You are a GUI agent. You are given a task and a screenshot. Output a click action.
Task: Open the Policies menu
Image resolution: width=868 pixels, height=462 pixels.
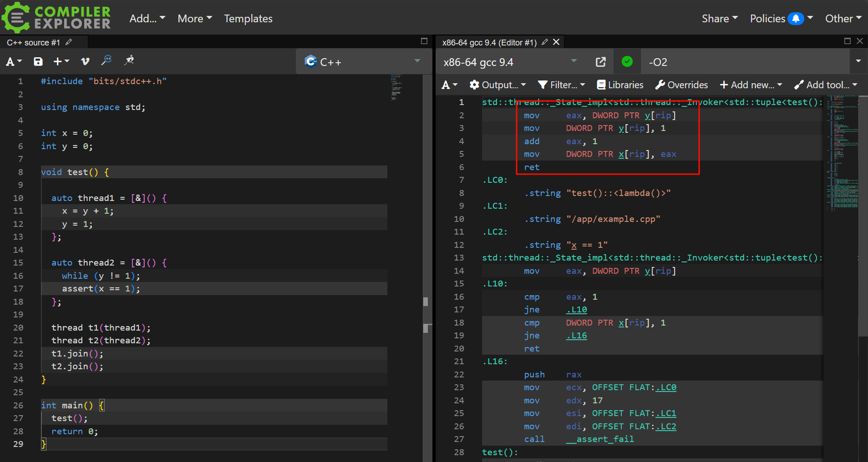[781, 19]
